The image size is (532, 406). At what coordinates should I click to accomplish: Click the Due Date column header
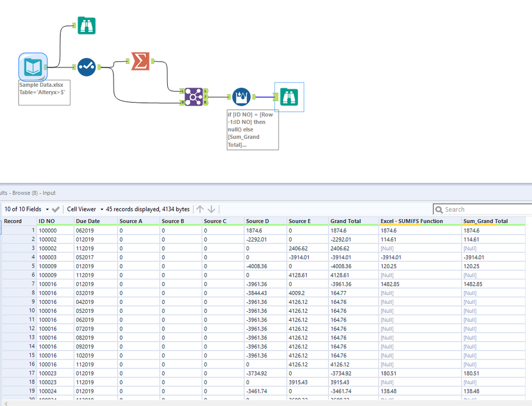[96, 221]
